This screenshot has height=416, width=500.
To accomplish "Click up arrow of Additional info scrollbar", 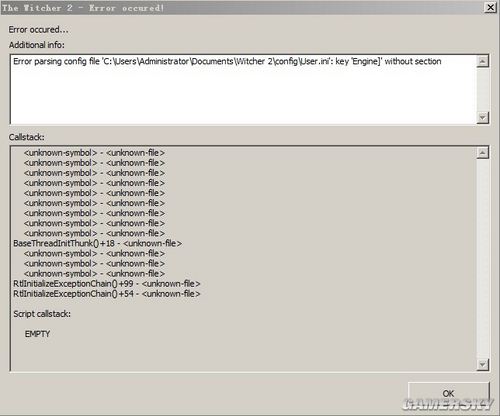I will (x=483, y=61).
